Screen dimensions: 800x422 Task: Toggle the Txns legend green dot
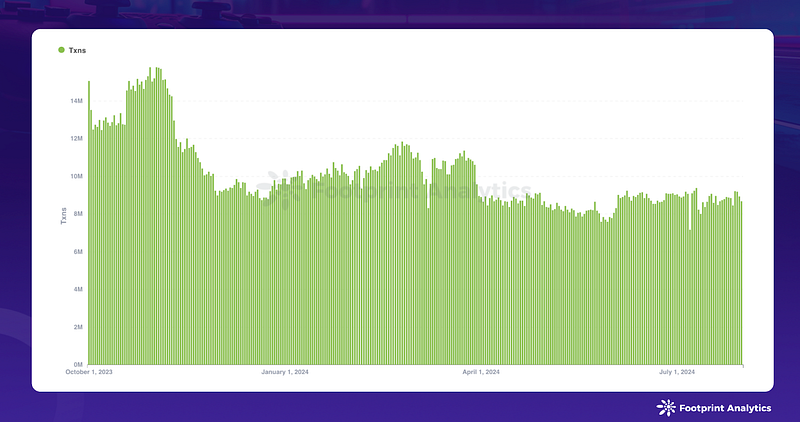pyautogui.click(x=61, y=50)
